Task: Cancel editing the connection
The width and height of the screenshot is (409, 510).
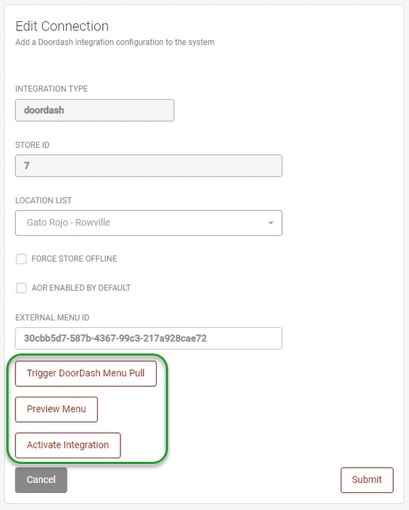Action: click(x=41, y=480)
